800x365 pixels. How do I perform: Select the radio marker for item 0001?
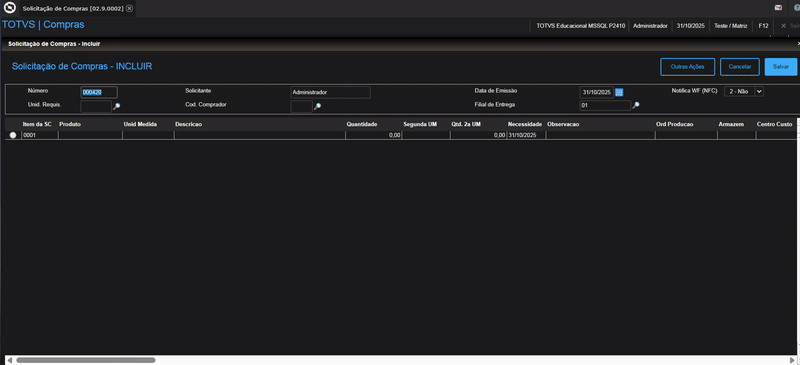[13, 135]
